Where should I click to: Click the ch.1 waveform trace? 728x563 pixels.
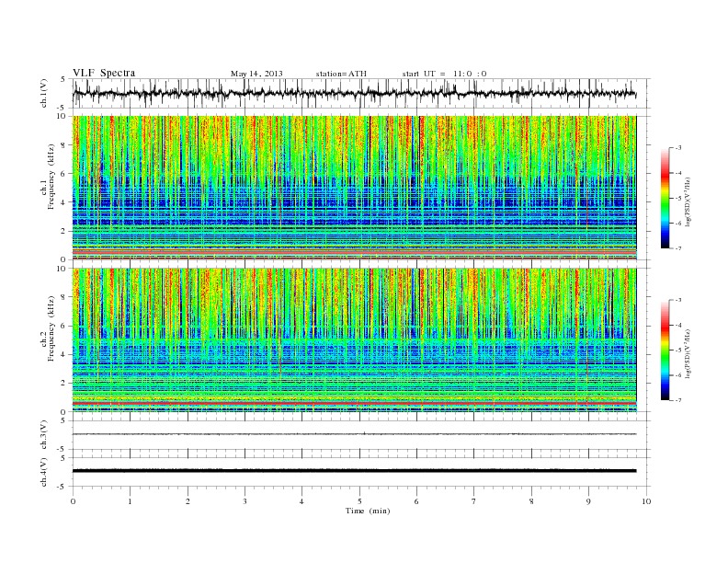click(354, 94)
